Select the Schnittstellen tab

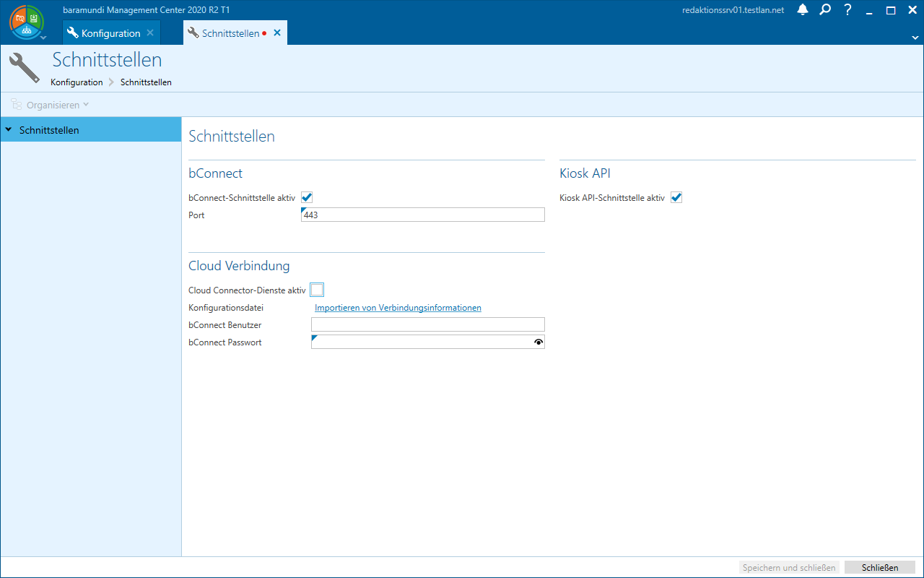coord(230,33)
